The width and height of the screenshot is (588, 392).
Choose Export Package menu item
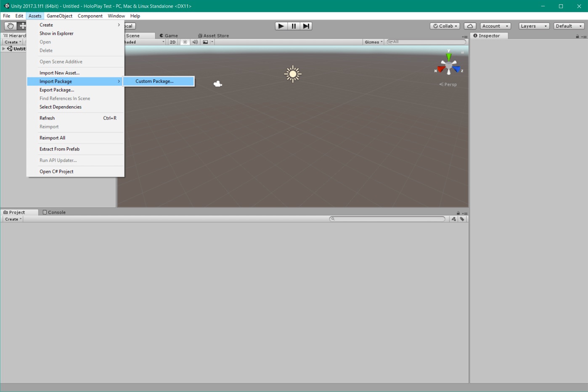[x=76, y=90]
